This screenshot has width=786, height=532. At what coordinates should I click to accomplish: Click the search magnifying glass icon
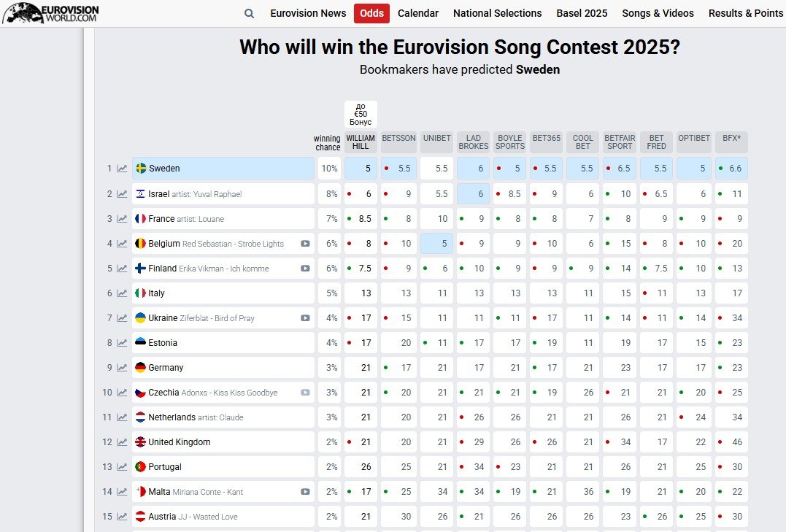click(x=249, y=13)
